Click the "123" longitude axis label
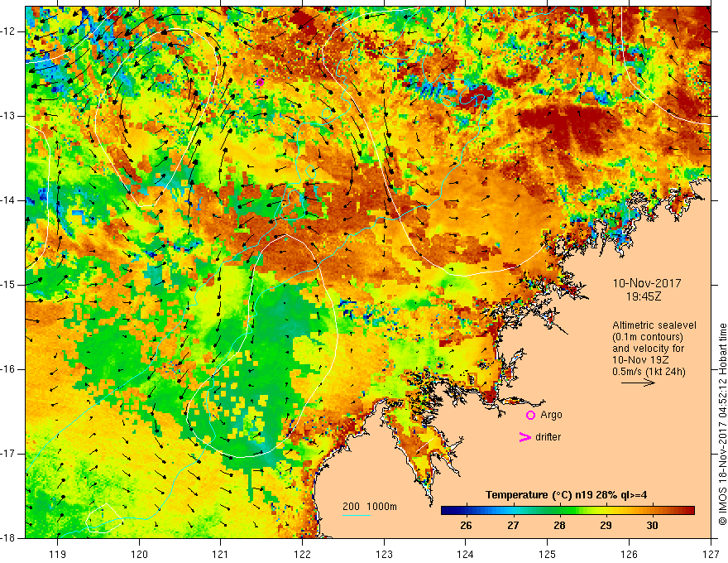The height and width of the screenshot is (563, 728). 384,554
